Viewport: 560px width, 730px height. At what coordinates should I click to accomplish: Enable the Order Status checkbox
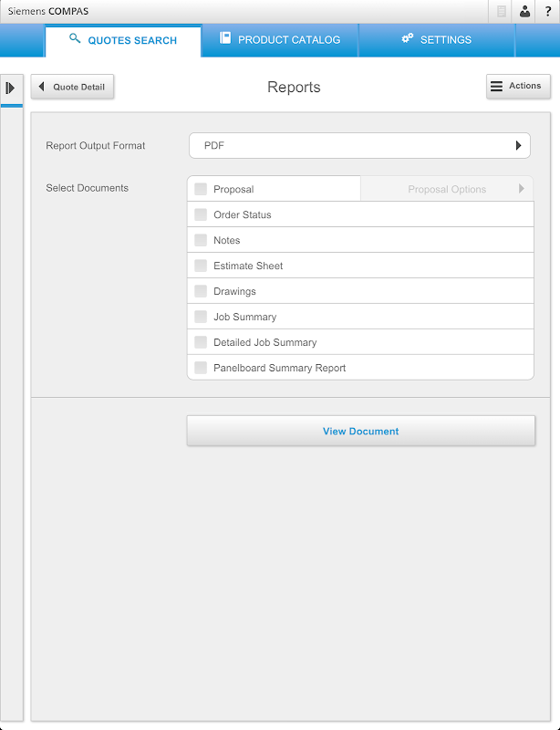[201, 214]
